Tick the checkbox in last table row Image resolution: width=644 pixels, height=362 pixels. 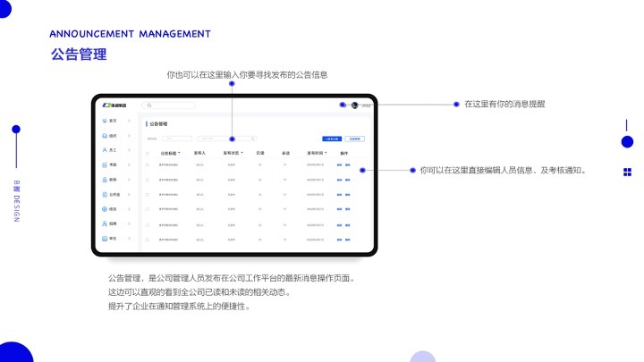[x=148, y=240]
